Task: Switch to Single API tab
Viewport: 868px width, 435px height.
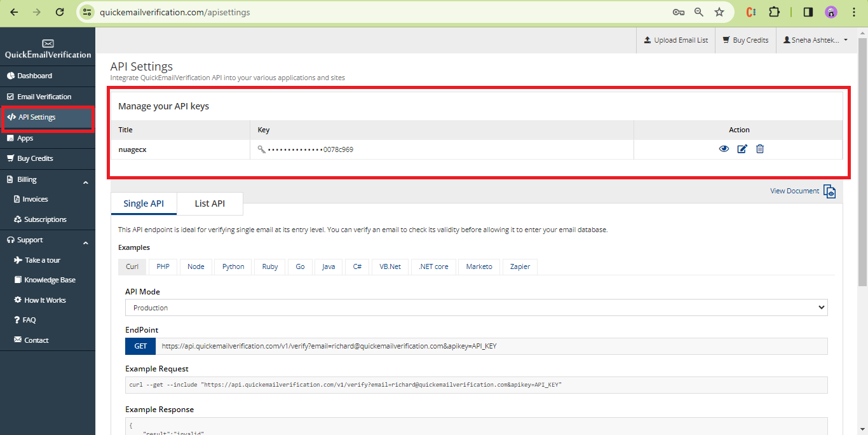Action: tap(144, 204)
